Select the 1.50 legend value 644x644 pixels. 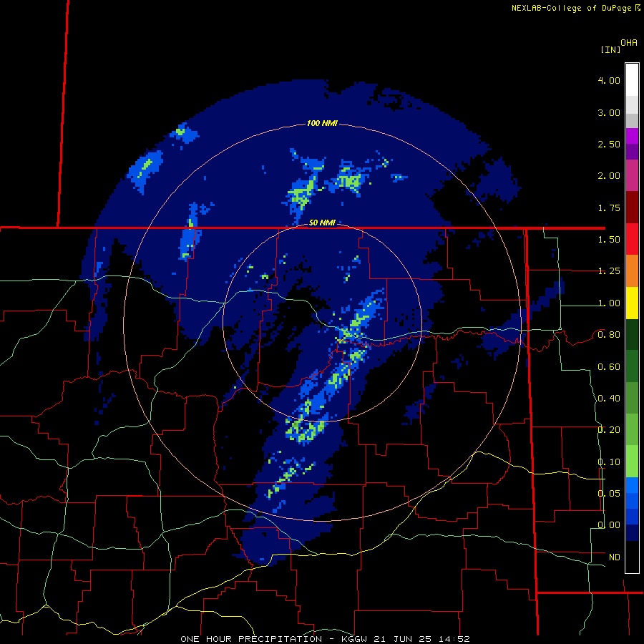point(609,240)
